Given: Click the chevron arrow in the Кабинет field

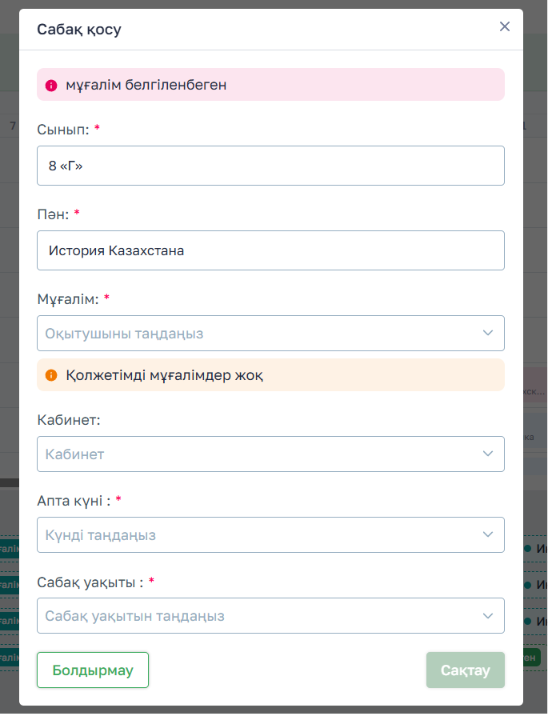Looking at the screenshot, I should coord(487,454).
